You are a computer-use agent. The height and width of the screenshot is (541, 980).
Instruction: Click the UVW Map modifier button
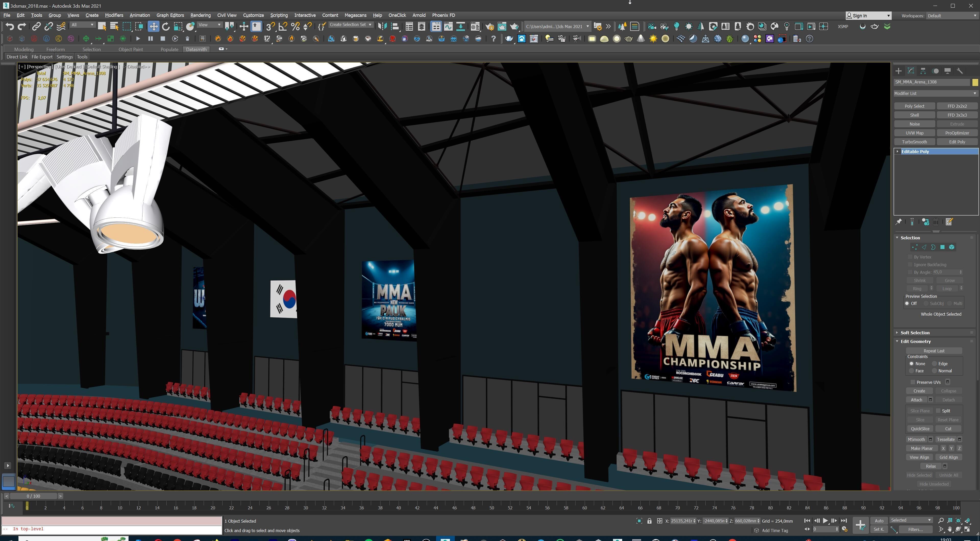[914, 133]
